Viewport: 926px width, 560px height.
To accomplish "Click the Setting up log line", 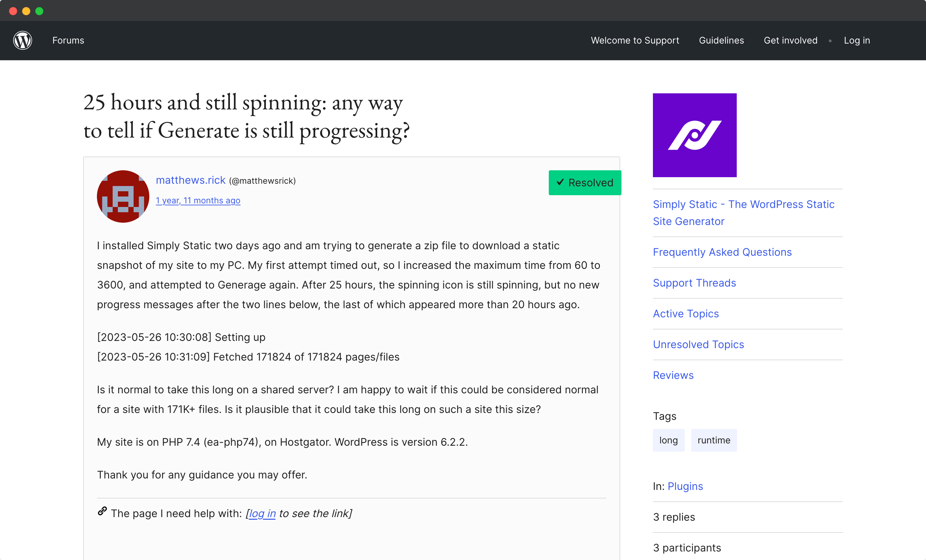I will coord(181,337).
